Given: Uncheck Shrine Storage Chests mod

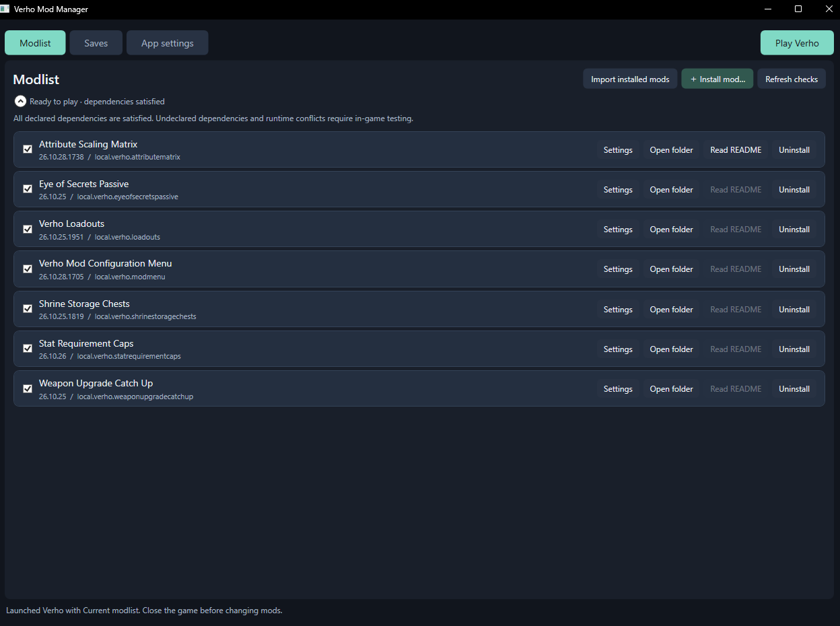Looking at the screenshot, I should [x=28, y=309].
